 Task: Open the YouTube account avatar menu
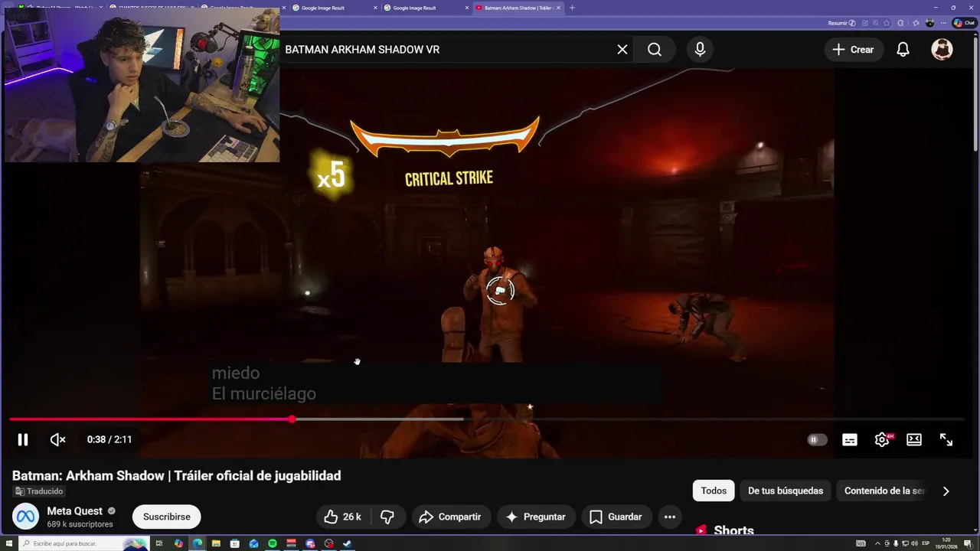[942, 49]
